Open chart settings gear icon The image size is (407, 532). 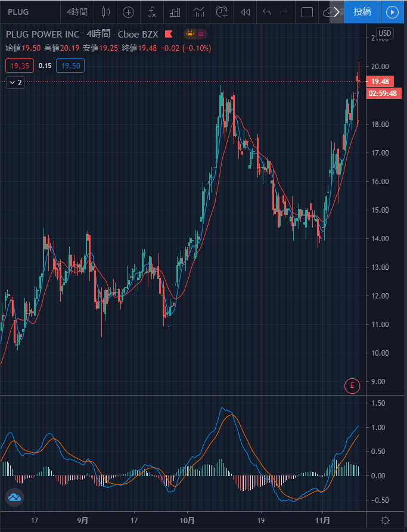(386, 520)
